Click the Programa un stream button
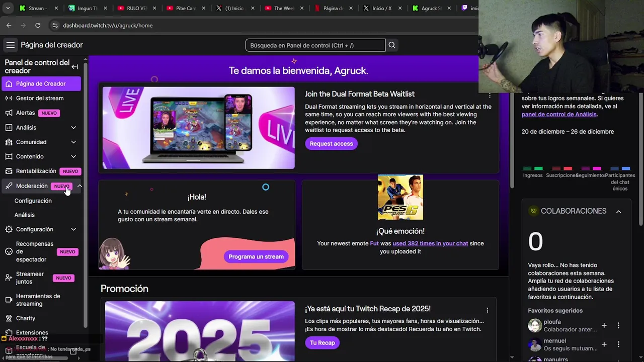This screenshot has height=362, width=644. tap(256, 257)
